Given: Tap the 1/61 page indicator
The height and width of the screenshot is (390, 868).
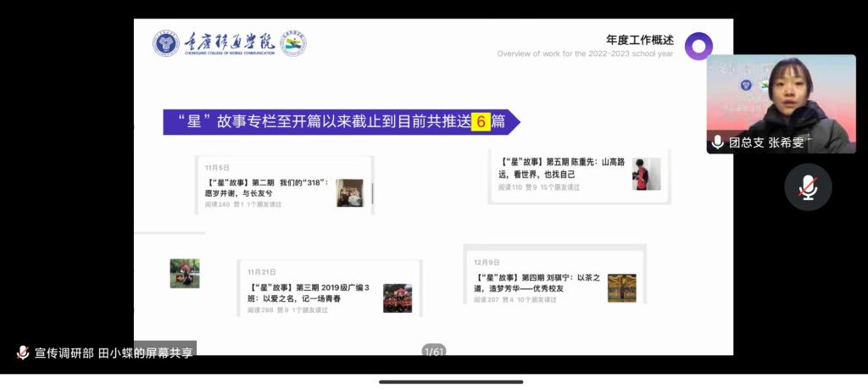Looking at the screenshot, I should point(433,351).
